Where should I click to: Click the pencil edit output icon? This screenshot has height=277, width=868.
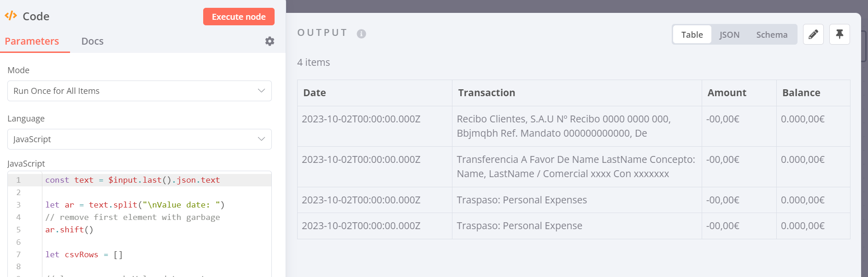point(813,35)
